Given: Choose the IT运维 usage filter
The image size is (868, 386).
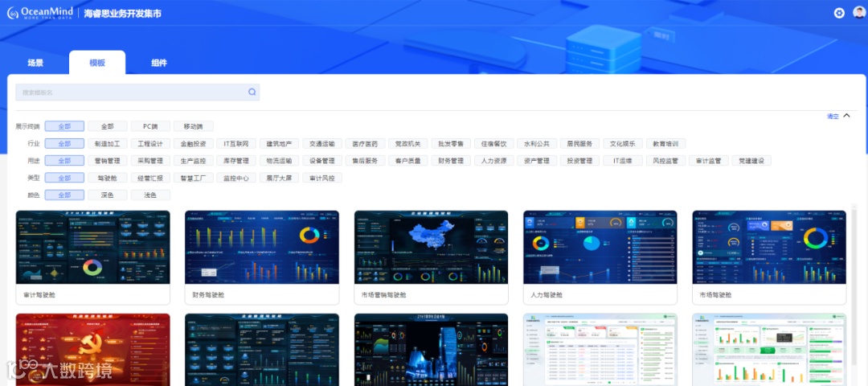Looking at the screenshot, I should [x=623, y=161].
